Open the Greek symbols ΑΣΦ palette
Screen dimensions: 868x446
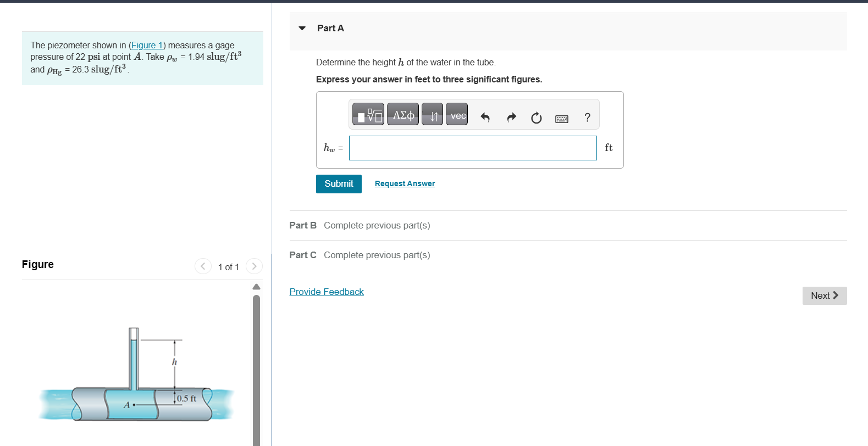point(403,114)
